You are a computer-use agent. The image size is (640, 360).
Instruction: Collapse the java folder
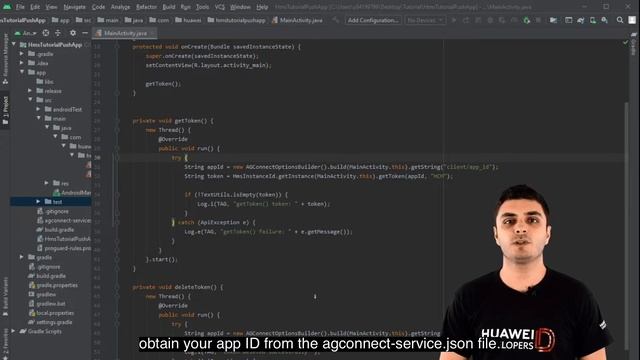[47, 128]
